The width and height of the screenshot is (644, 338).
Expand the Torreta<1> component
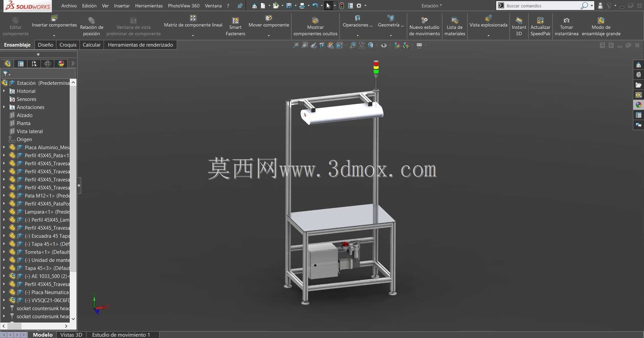4,252
